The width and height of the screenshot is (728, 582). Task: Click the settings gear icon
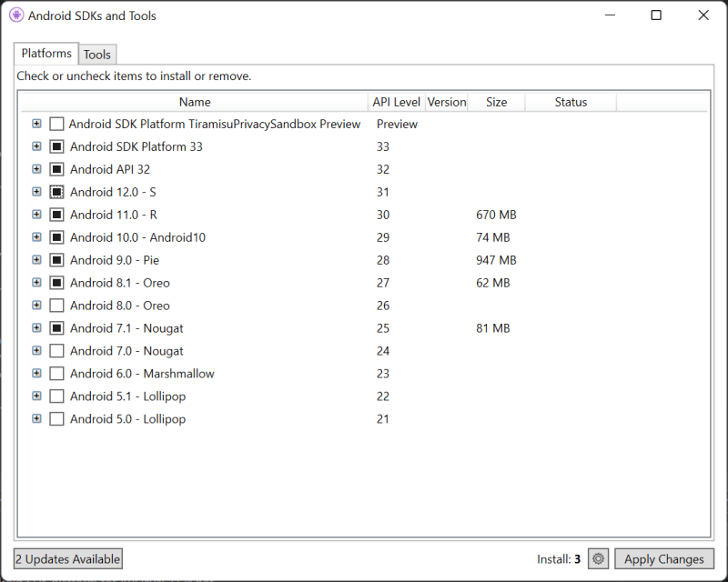pyautogui.click(x=598, y=558)
